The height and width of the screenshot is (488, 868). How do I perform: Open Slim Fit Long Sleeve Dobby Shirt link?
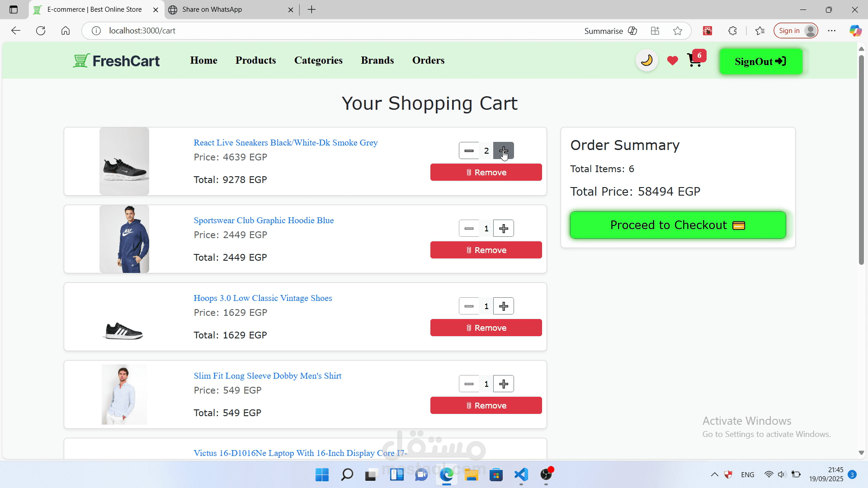(267, 376)
